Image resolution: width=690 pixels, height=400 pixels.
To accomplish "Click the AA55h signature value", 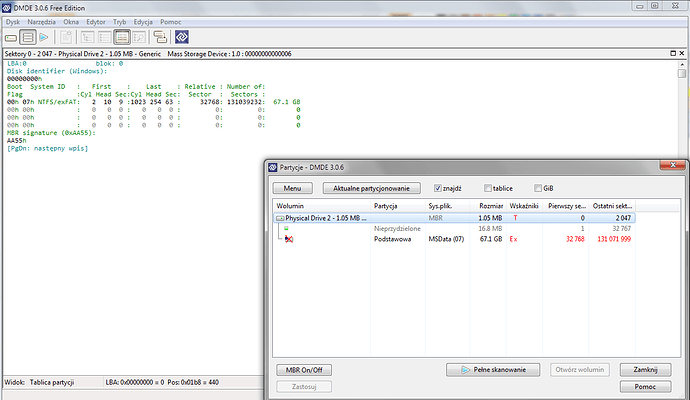I will (17, 141).
